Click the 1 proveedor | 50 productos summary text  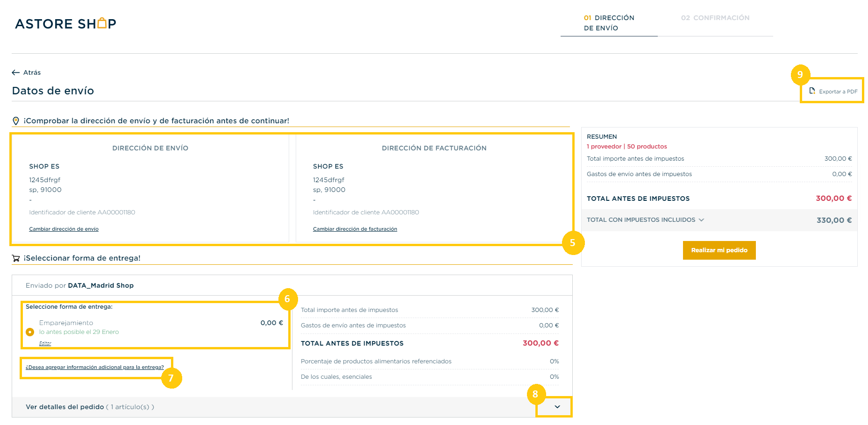point(626,147)
